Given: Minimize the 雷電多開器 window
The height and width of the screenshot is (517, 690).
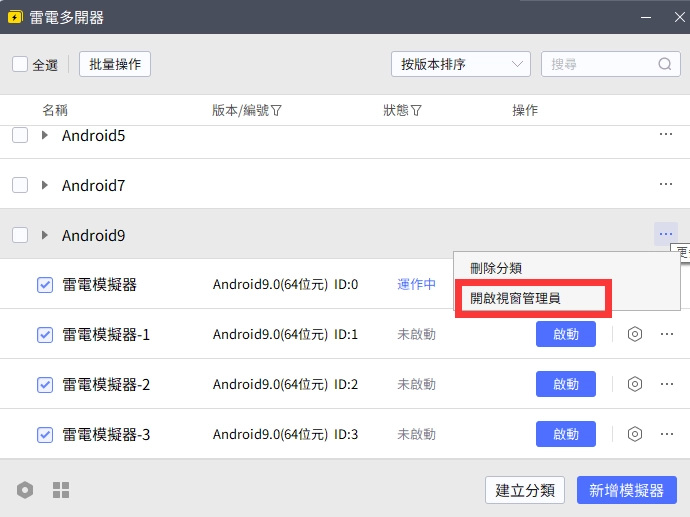Looking at the screenshot, I should coord(646,17).
